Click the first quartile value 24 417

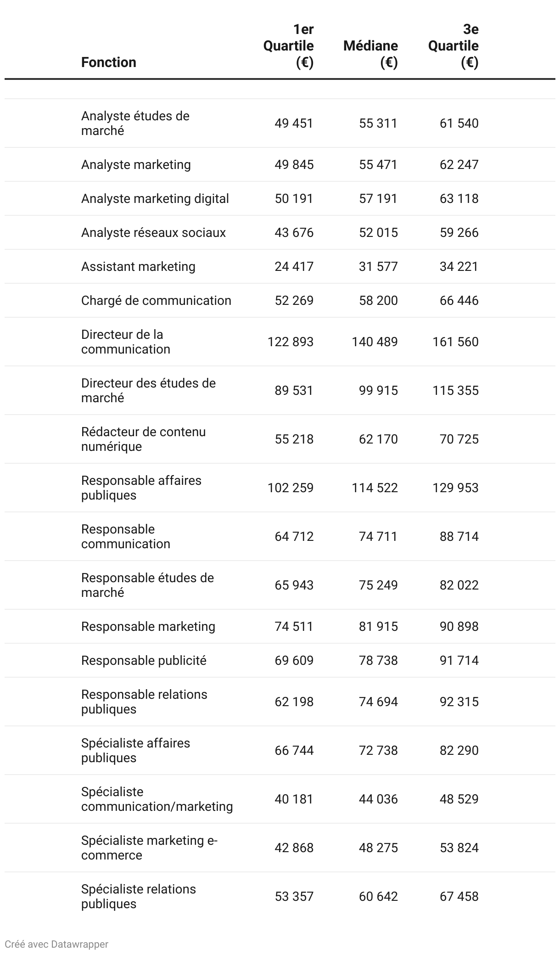294,266
